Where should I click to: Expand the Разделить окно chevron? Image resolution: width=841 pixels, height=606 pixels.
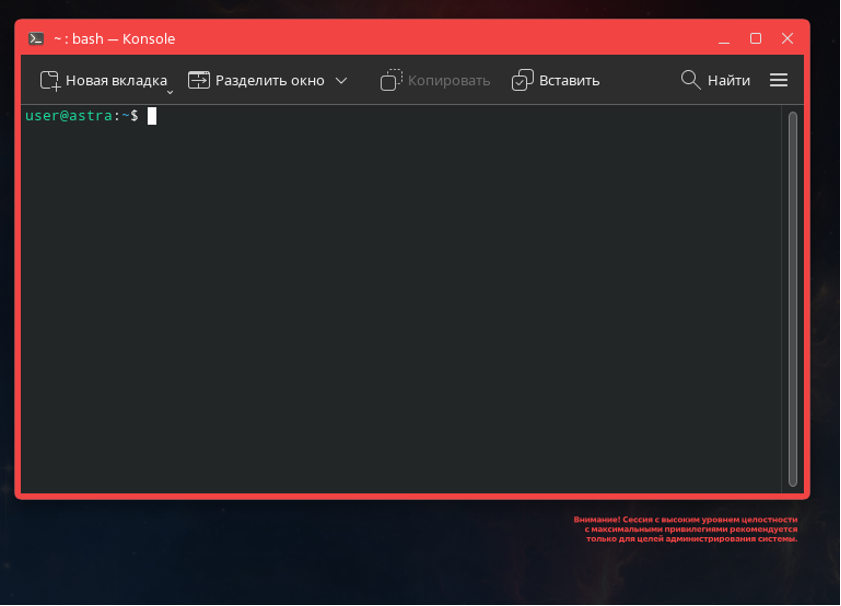[x=341, y=80]
